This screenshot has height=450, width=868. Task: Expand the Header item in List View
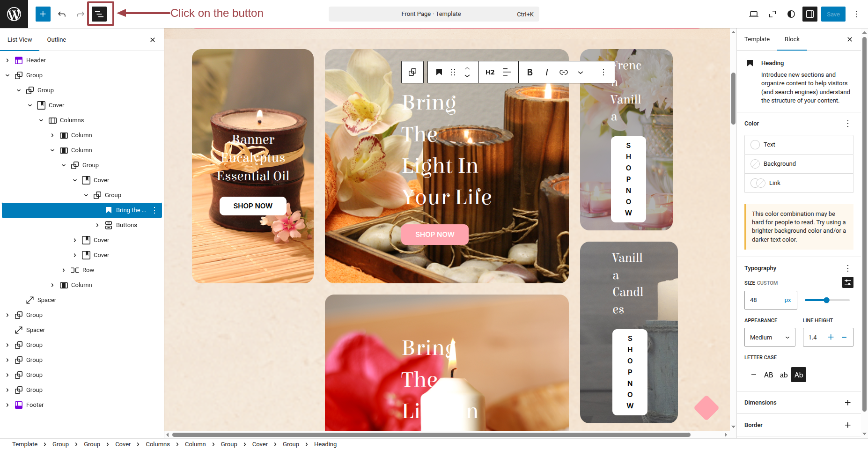(7, 60)
